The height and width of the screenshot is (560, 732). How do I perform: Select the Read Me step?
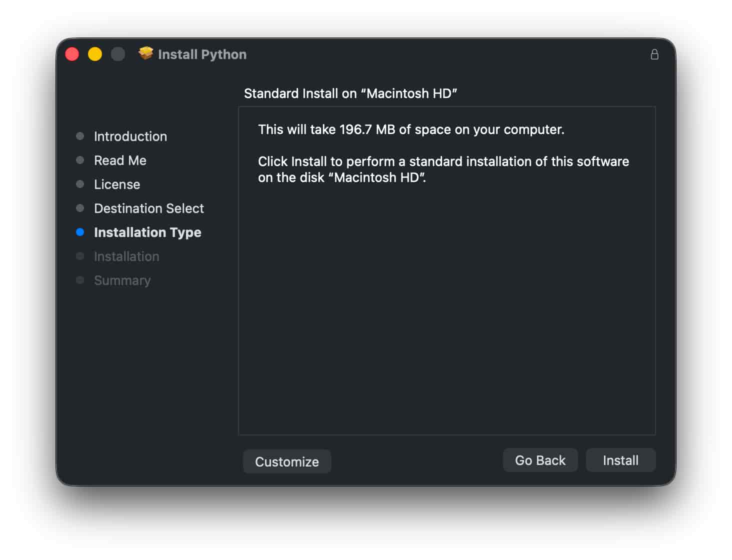pyautogui.click(x=120, y=160)
